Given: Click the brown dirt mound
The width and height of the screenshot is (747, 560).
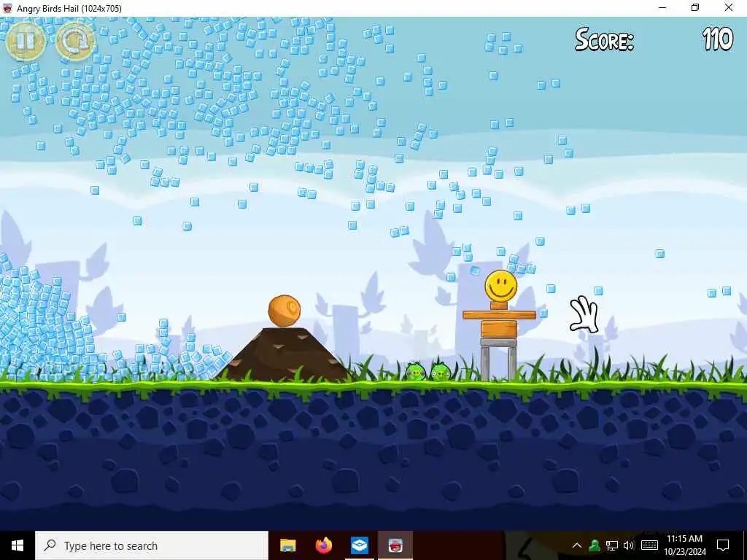Looking at the screenshot, I should click(285, 354).
